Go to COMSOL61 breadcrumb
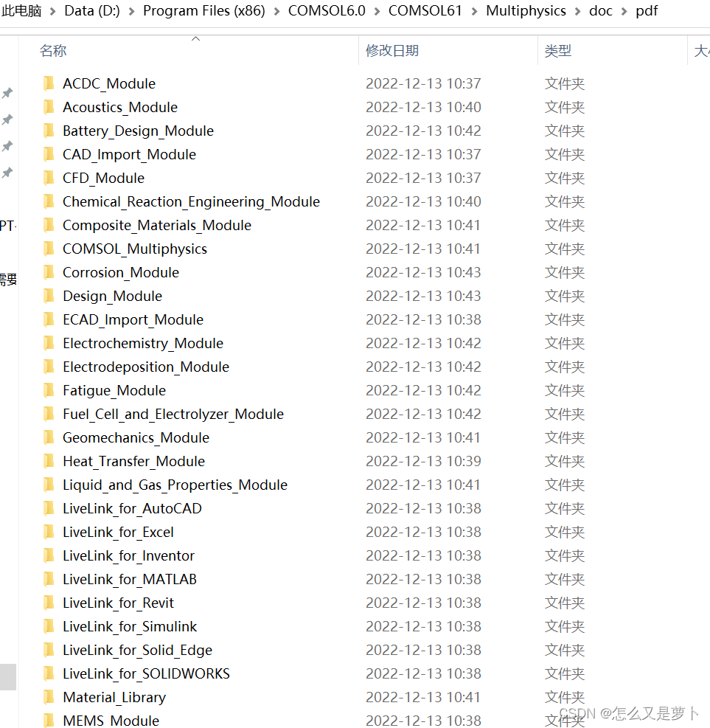 [x=425, y=10]
